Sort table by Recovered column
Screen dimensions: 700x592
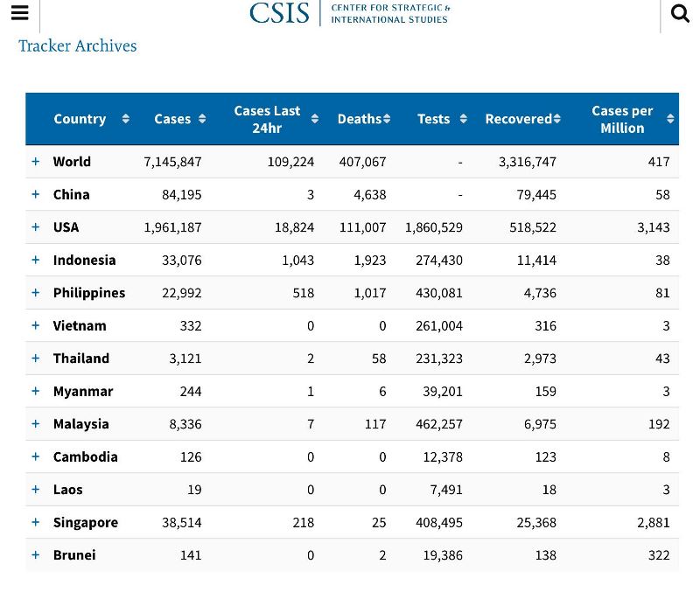pos(522,119)
